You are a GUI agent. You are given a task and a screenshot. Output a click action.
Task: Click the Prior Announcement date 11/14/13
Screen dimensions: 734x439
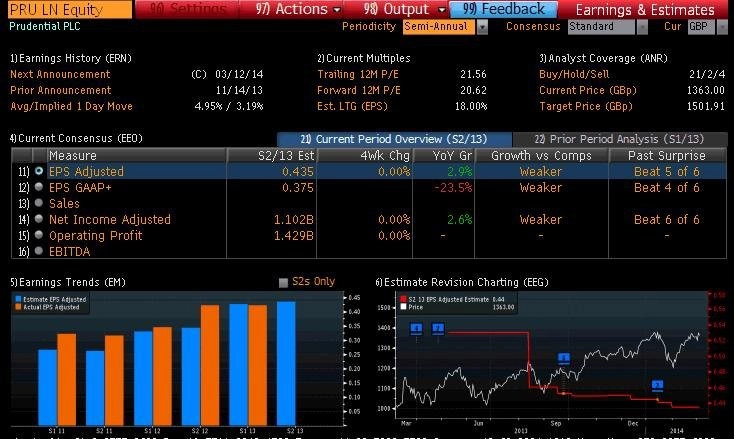point(239,90)
